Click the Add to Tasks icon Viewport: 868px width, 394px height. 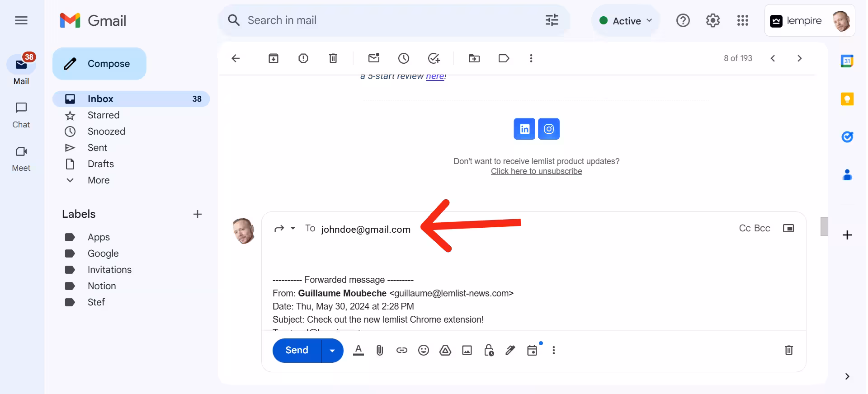[x=434, y=58]
